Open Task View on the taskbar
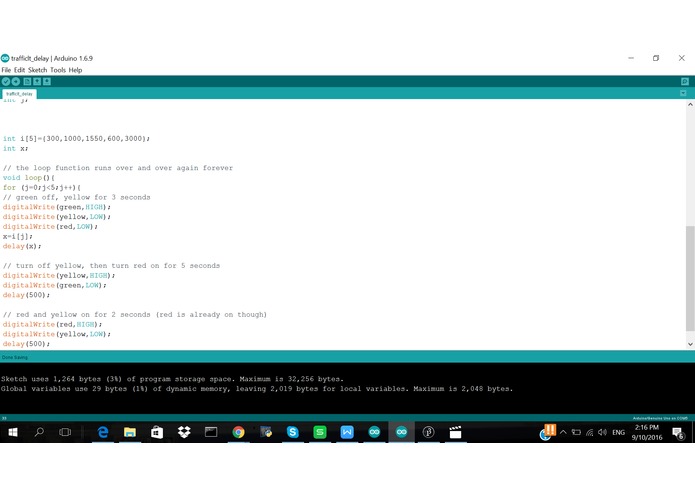 [65, 432]
